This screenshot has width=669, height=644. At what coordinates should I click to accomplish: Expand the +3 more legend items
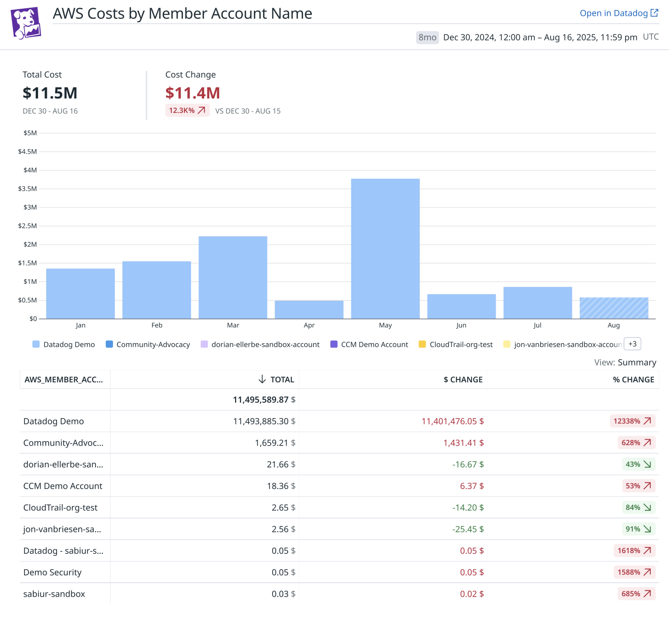point(632,344)
